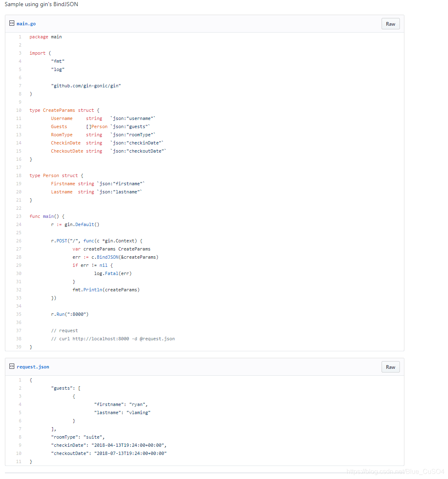The width and height of the screenshot is (448, 479).
Task: Click the "checkoutDate" JSON entry
Action: (109, 453)
